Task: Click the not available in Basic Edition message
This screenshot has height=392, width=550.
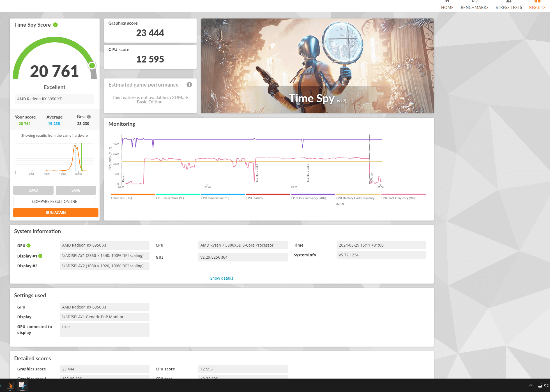Action: pos(150,99)
